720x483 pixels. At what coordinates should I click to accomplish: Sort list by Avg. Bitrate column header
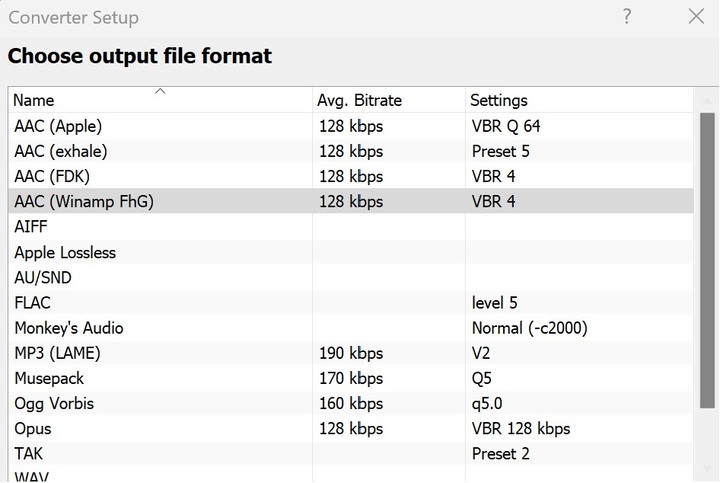388,100
